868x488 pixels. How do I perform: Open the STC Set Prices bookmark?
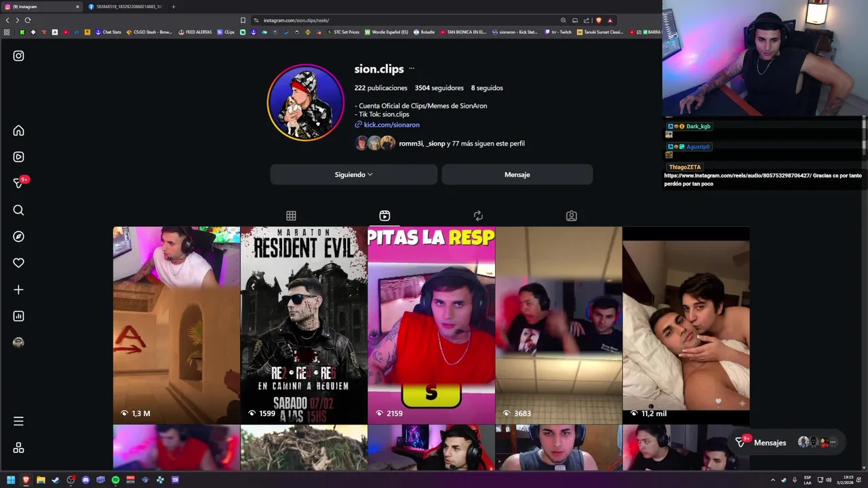[343, 32]
